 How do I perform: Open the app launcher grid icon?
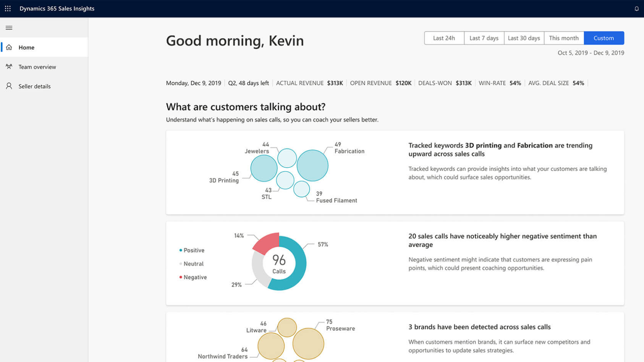coord(8,8)
